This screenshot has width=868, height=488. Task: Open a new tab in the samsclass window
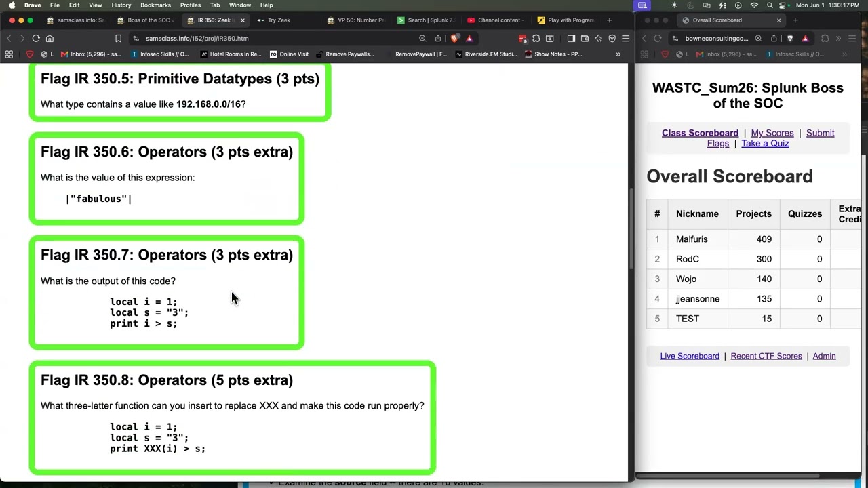pos(609,20)
